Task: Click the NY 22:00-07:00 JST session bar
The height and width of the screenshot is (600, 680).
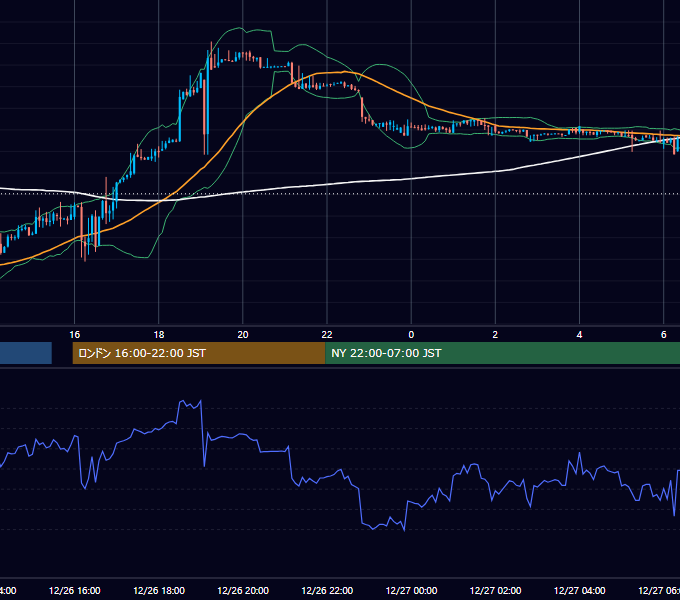Action: (x=502, y=353)
